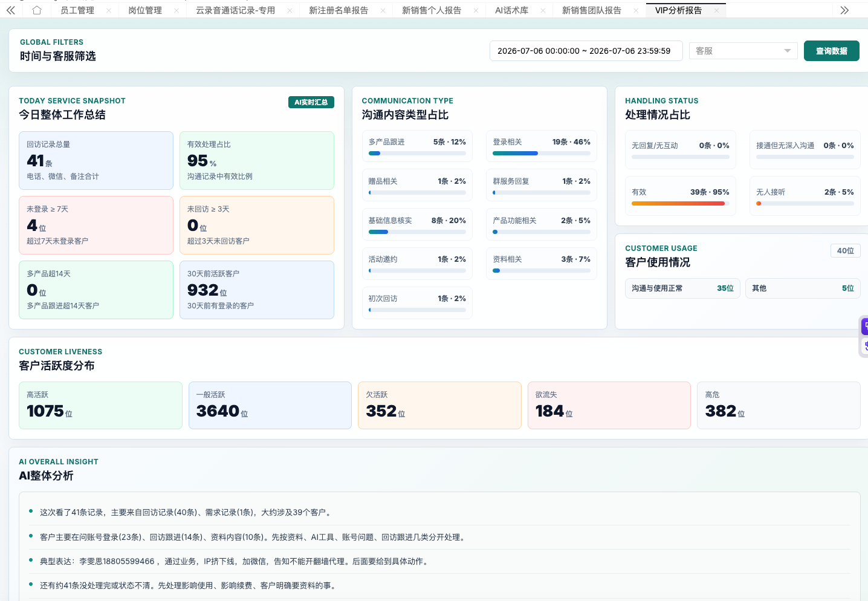The width and height of the screenshot is (868, 601).
Task: Close the 员工管理 tab
Action: pos(109,10)
